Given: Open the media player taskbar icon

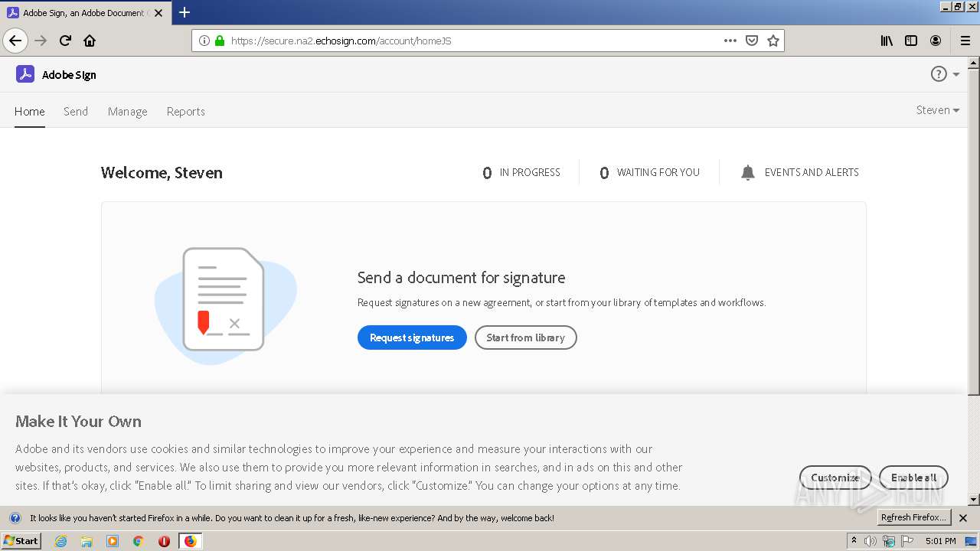Looking at the screenshot, I should (113, 541).
